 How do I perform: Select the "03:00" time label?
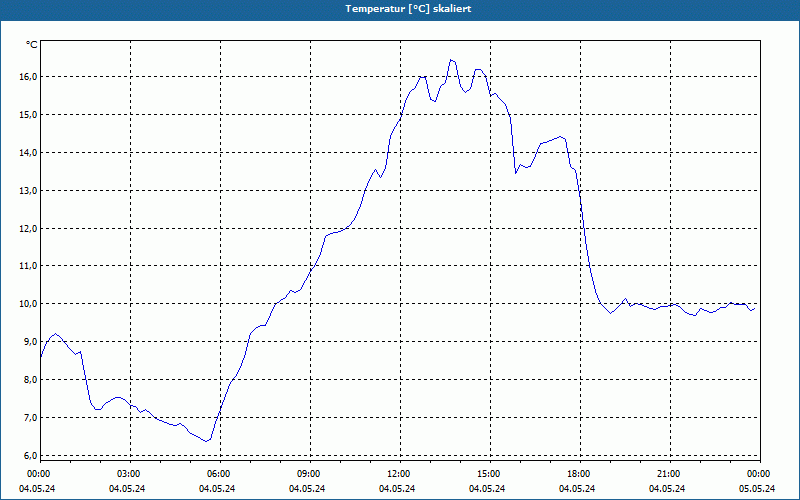click(128, 474)
